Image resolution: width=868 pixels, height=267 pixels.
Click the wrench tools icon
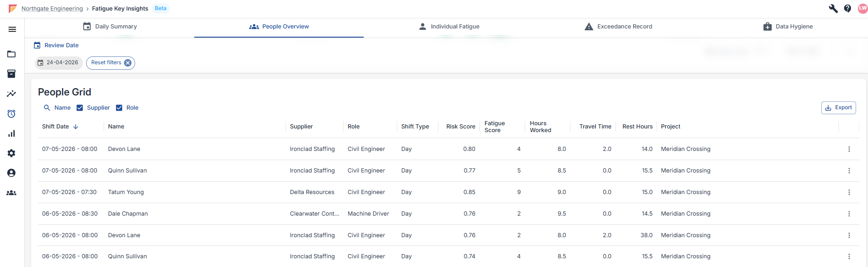[833, 8]
